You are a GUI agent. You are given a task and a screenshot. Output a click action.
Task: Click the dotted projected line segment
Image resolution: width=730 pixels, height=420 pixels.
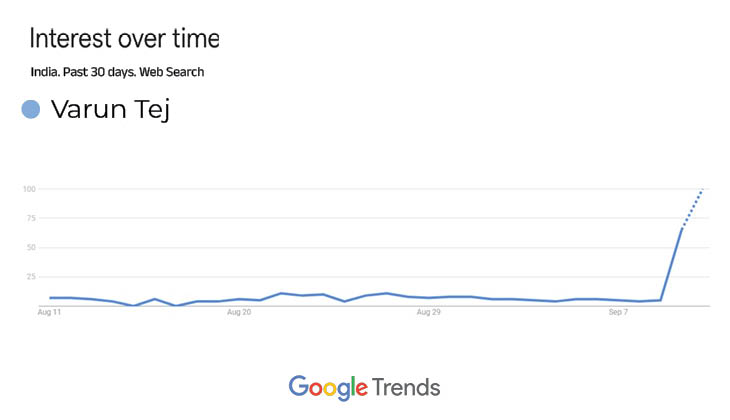[693, 208]
